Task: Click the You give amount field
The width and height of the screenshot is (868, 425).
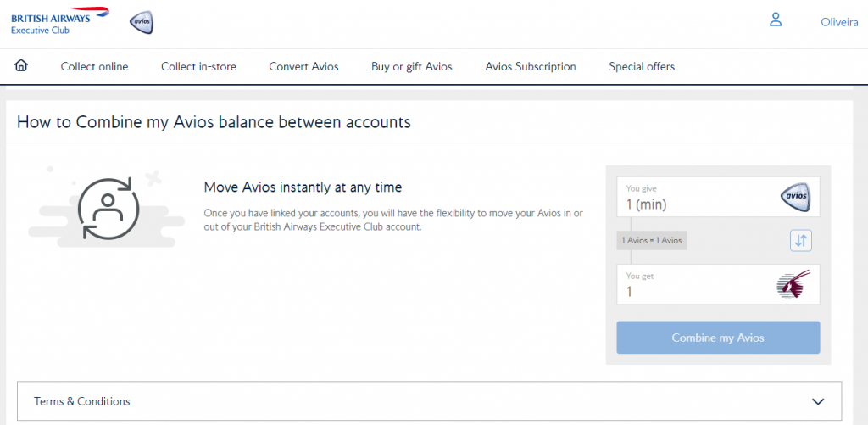Action: (x=695, y=204)
